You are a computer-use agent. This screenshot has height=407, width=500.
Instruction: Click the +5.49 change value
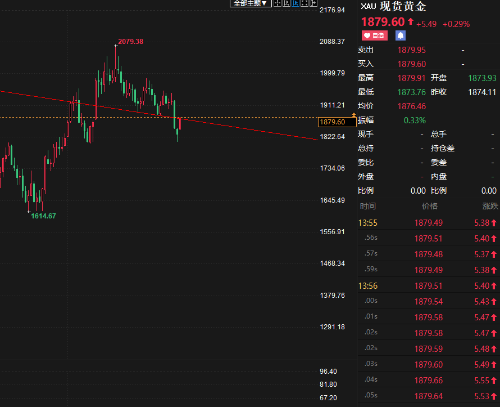[x=426, y=24]
